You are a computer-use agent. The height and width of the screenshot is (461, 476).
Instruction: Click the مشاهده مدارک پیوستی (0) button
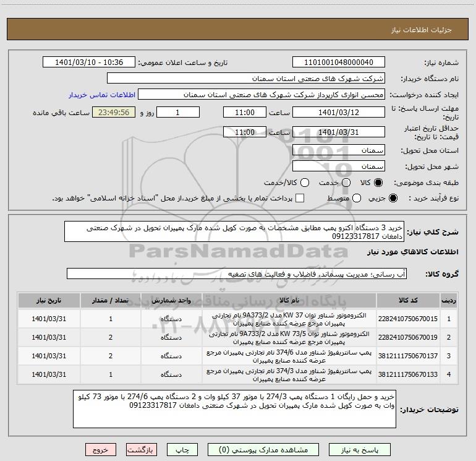point(263,450)
